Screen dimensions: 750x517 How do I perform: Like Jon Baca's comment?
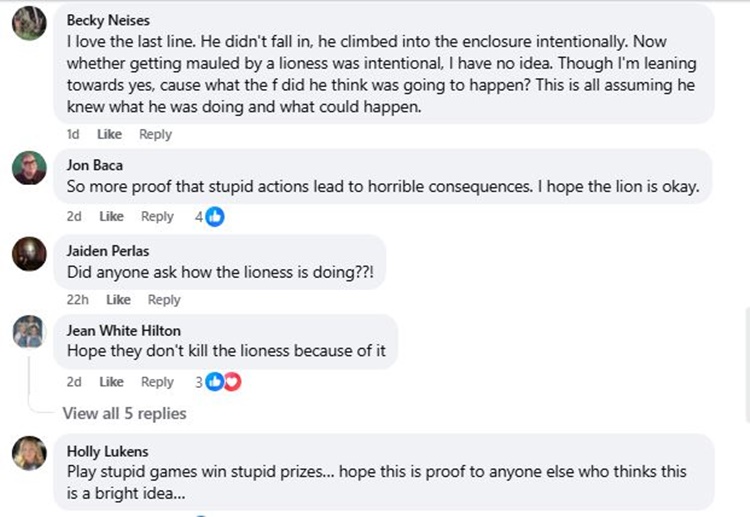[112, 217]
